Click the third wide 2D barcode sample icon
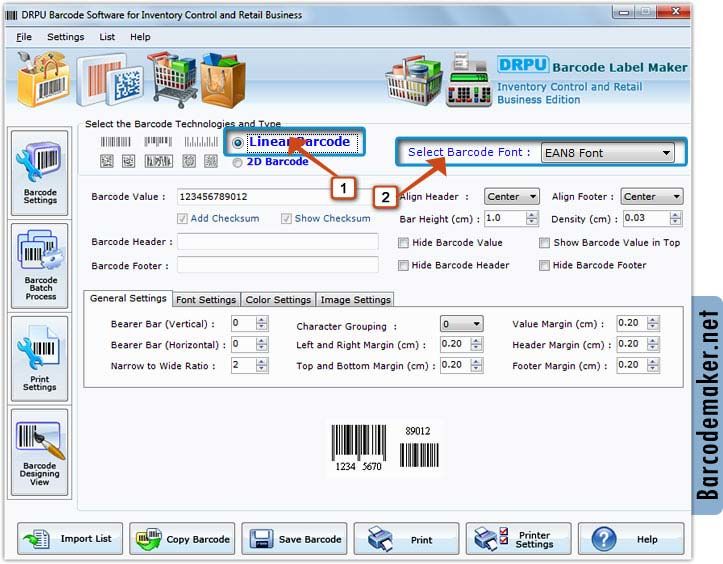Screen dimensions: 723x564 click(x=159, y=161)
